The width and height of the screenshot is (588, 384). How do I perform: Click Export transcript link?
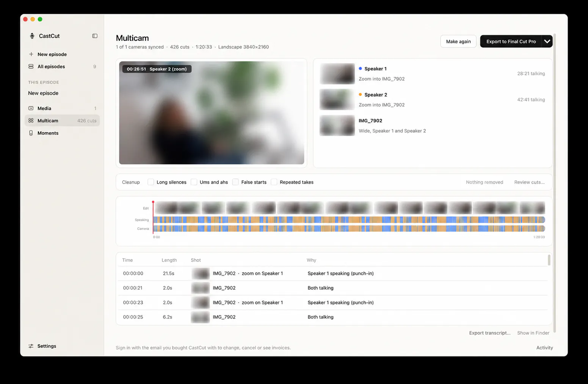(490, 333)
